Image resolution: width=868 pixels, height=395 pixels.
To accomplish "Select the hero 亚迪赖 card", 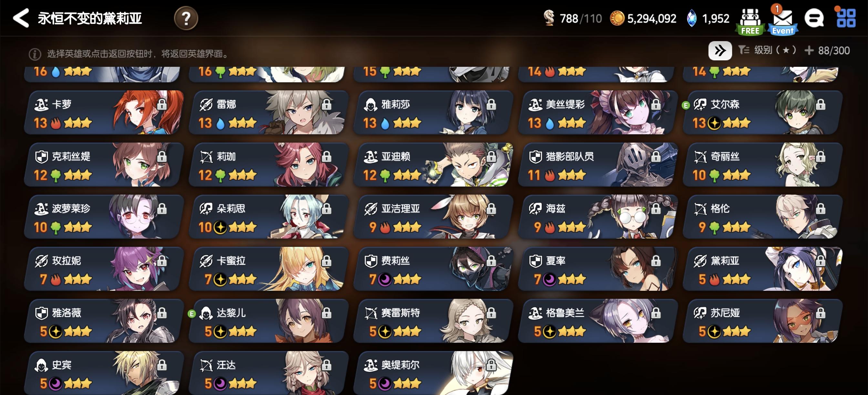I will (x=433, y=165).
